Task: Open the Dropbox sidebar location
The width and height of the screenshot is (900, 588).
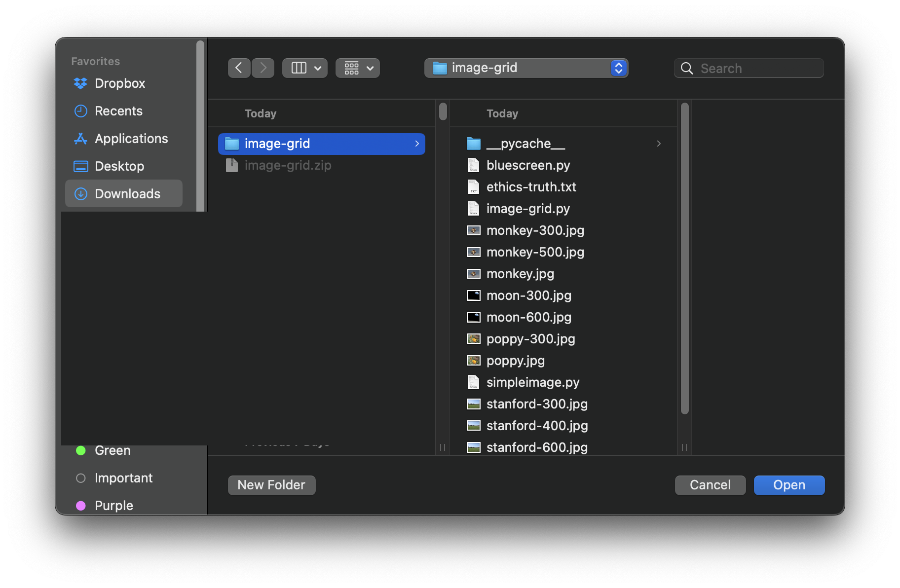Action: pos(119,83)
